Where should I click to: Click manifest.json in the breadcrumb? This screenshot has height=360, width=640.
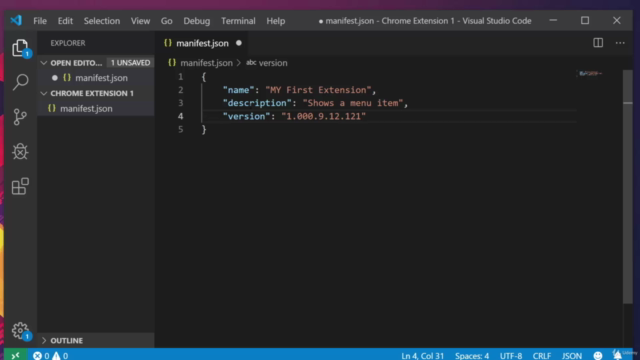coord(206,63)
